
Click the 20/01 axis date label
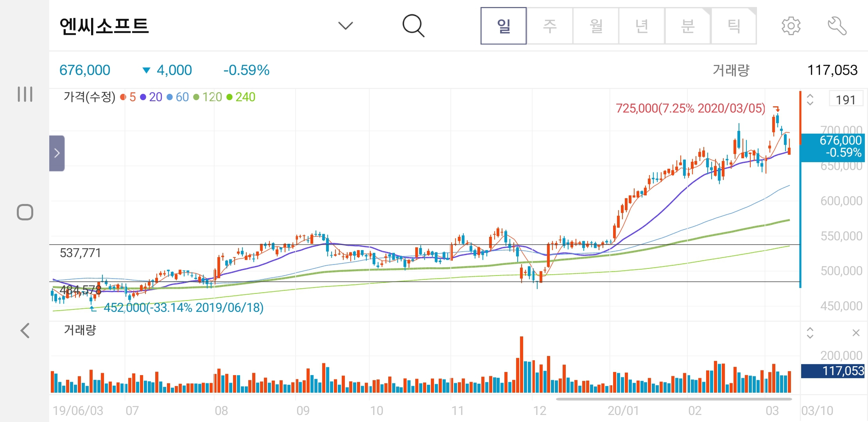(x=623, y=411)
